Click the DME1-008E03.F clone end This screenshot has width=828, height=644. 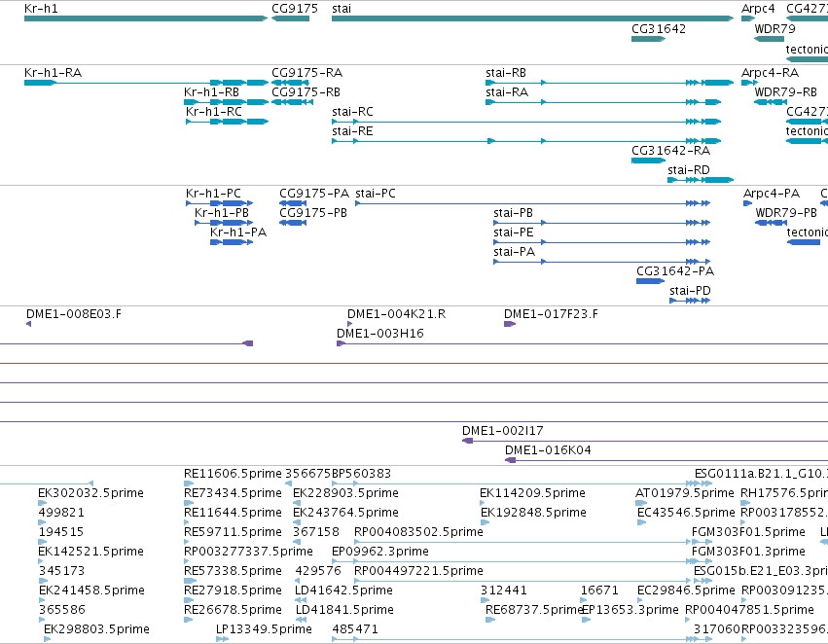[x=28, y=324]
